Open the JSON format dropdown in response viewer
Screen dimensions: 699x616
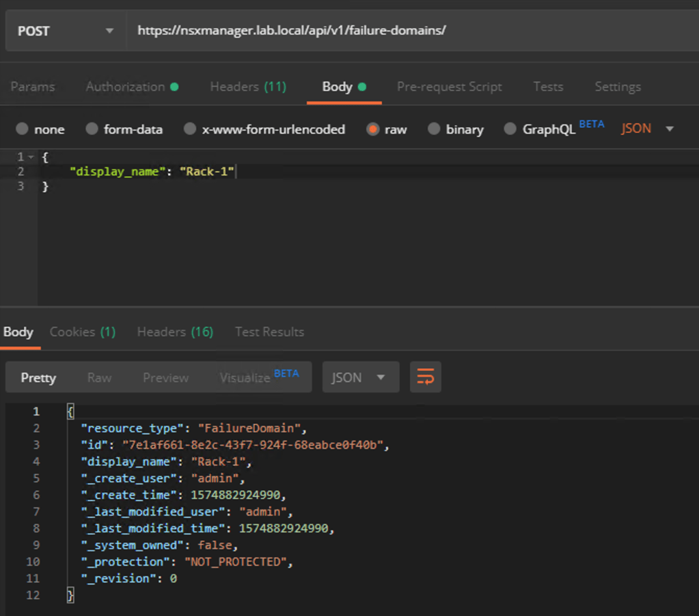point(360,377)
